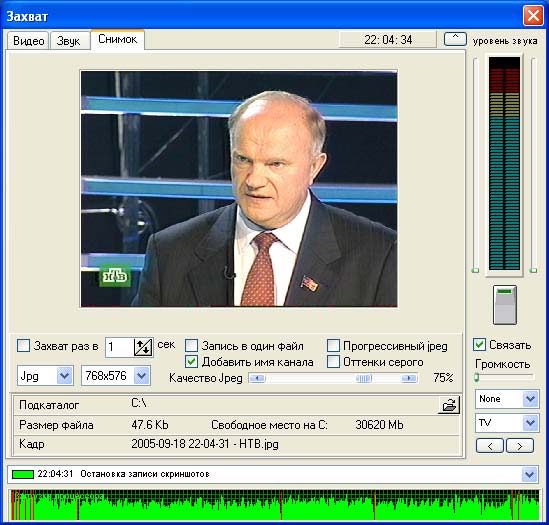
Task: Open the TV source dropdown
Action: pyautogui.click(x=530, y=423)
